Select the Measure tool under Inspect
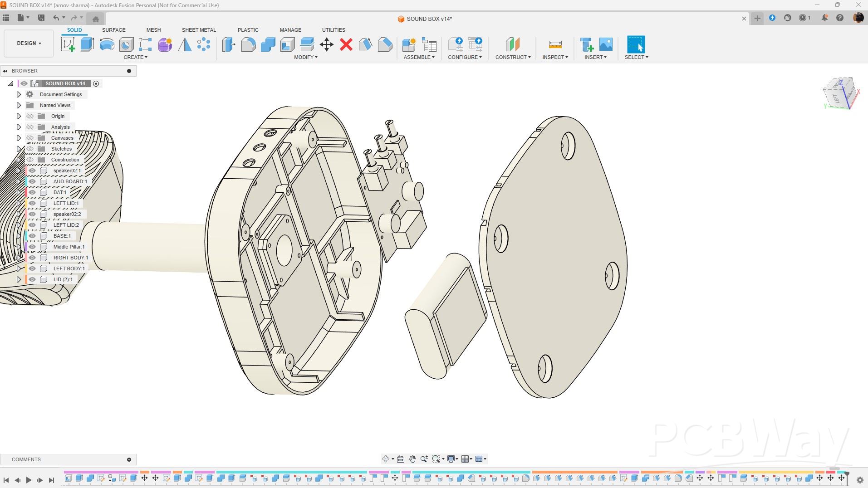 [555, 44]
